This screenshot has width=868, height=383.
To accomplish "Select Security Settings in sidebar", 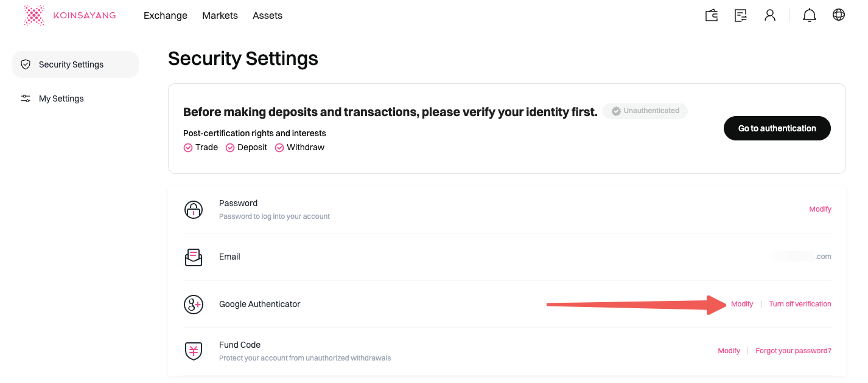I will tap(71, 64).
